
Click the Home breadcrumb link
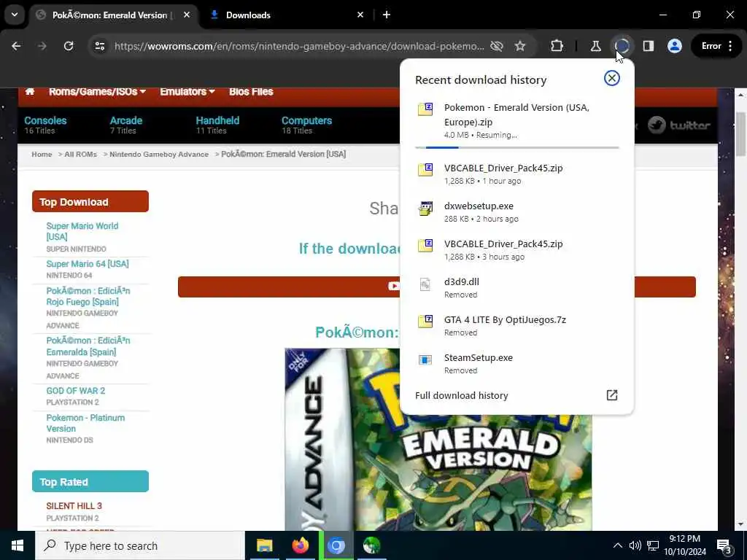tap(42, 155)
